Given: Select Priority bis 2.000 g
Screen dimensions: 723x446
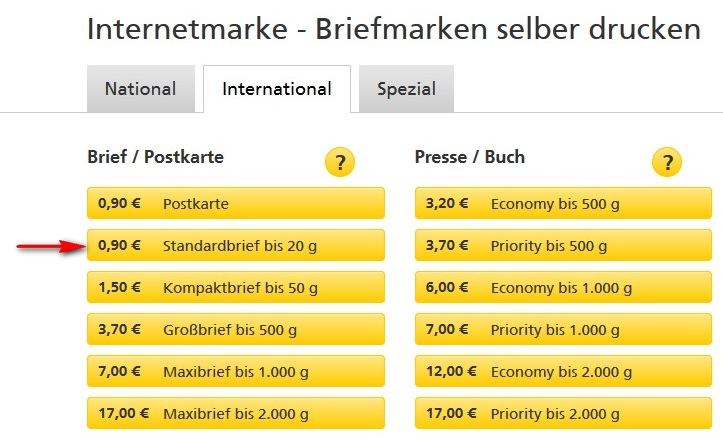Looking at the screenshot, I should [563, 413].
